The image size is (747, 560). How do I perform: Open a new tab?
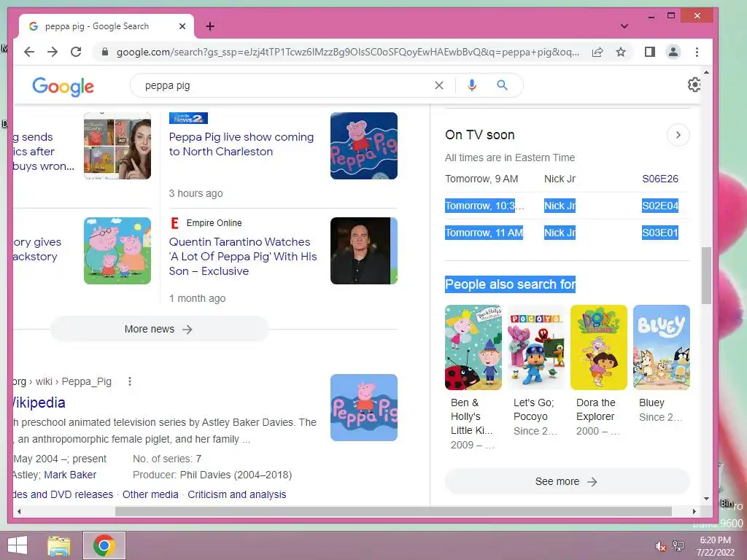[x=210, y=26]
